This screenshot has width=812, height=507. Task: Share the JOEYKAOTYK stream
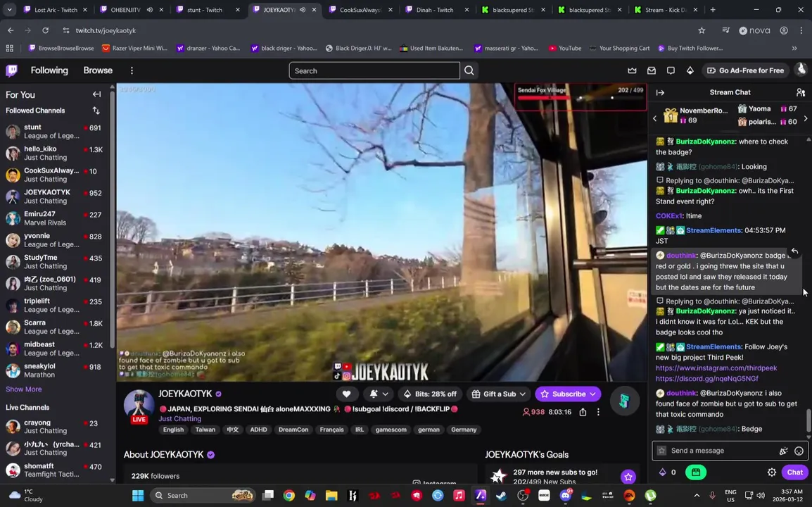[583, 412]
